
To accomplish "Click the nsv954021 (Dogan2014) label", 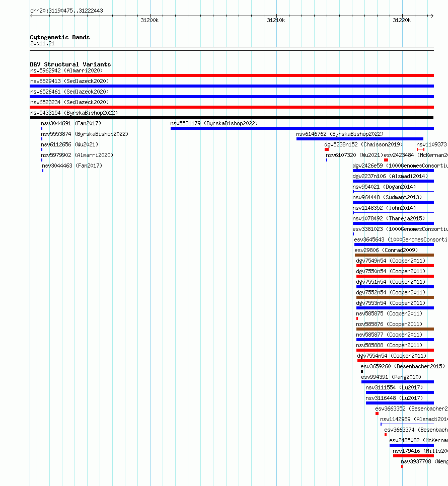I will click(384, 187).
